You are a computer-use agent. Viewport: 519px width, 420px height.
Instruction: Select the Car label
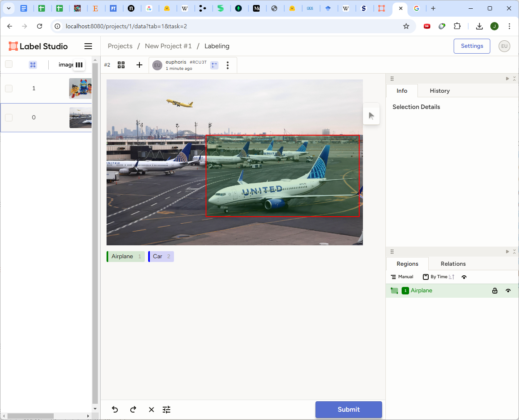coord(161,257)
